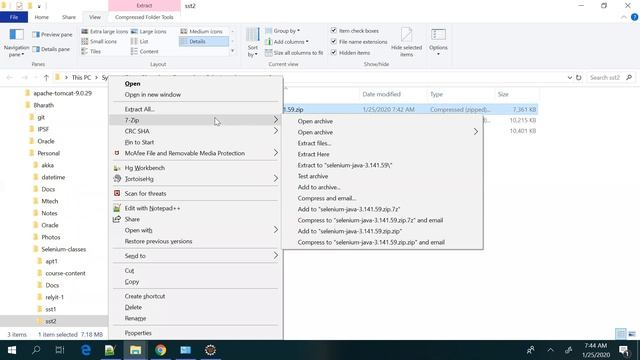640x360 pixels.
Task: Click Hide selected items
Action: tap(406, 42)
